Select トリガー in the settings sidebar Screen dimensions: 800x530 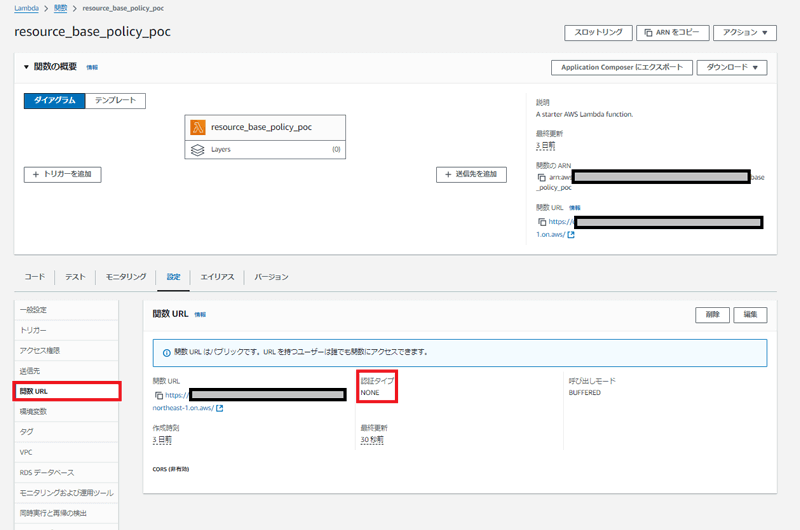(66, 331)
